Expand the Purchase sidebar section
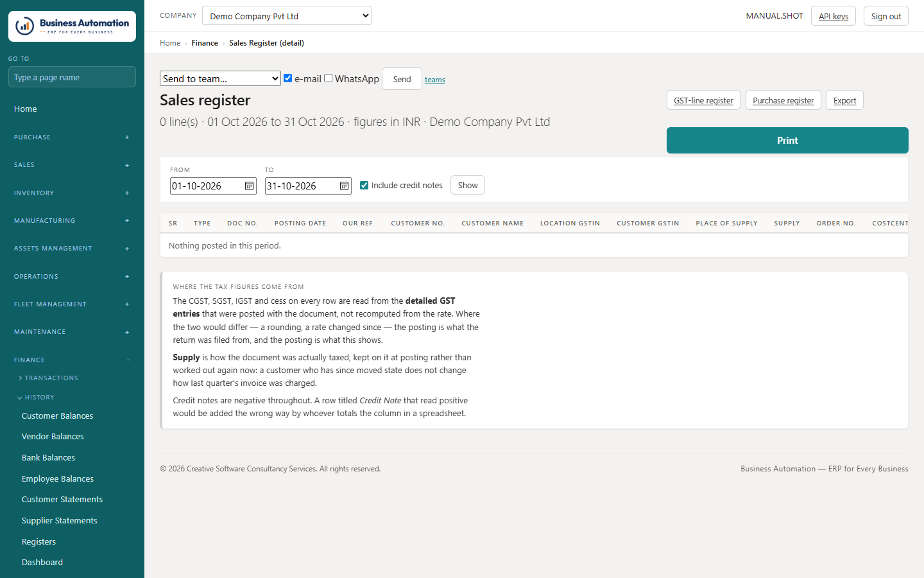Screen dimensions: 924x578 click(x=72, y=137)
